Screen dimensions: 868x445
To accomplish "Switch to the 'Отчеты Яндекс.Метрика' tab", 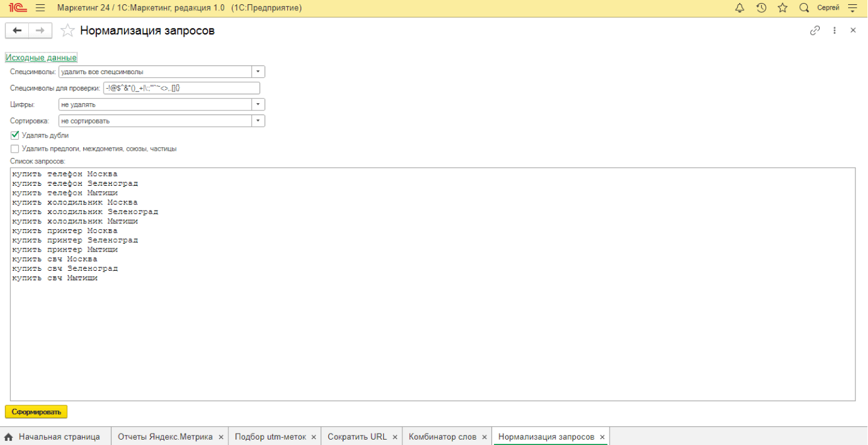I will coord(165,437).
